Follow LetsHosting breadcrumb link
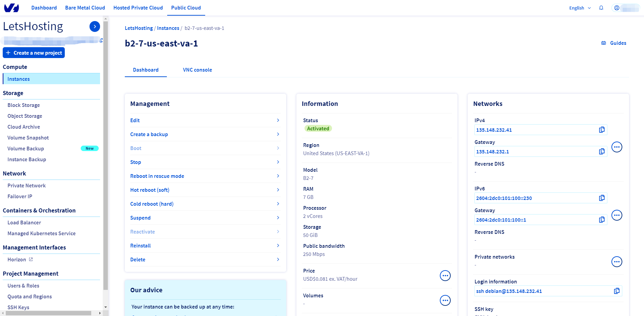The height and width of the screenshot is (316, 644). [x=139, y=28]
